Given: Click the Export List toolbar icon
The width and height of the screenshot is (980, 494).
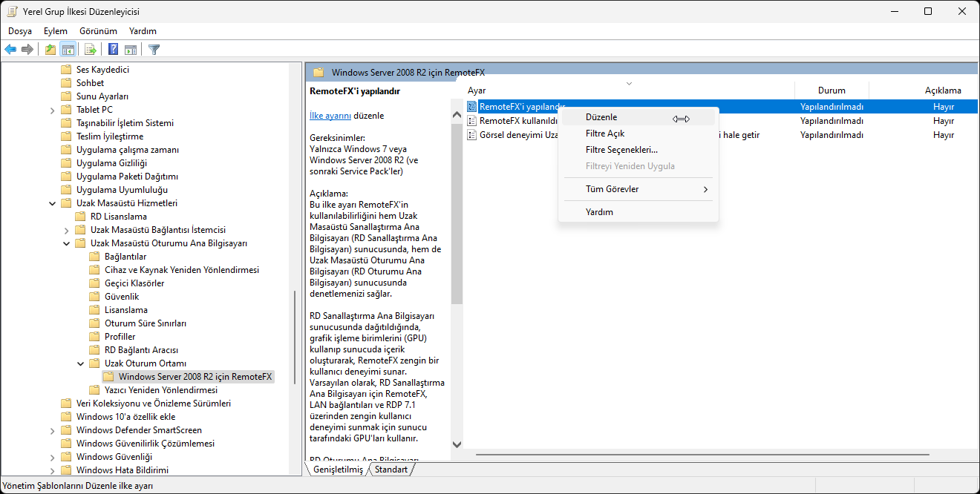Looking at the screenshot, I should [x=91, y=50].
